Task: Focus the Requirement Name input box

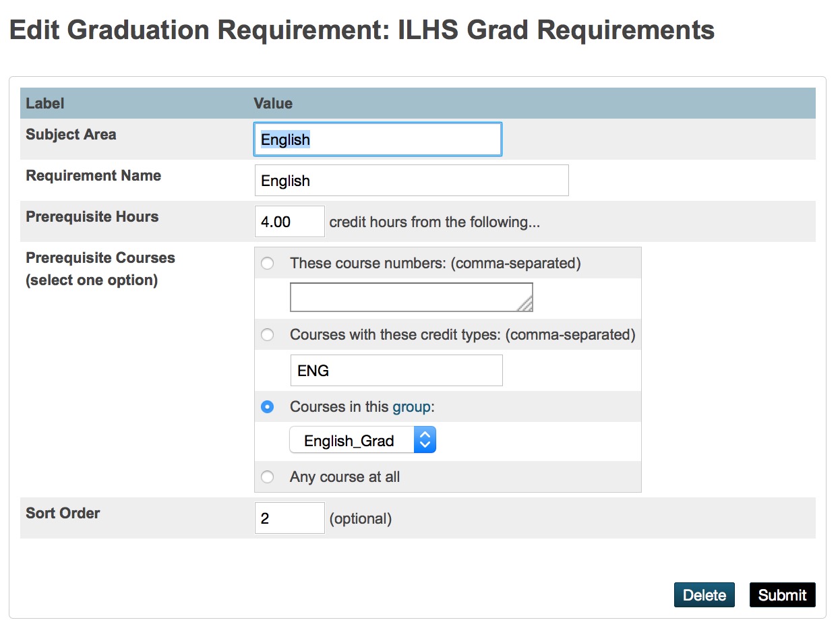Action: (x=411, y=181)
